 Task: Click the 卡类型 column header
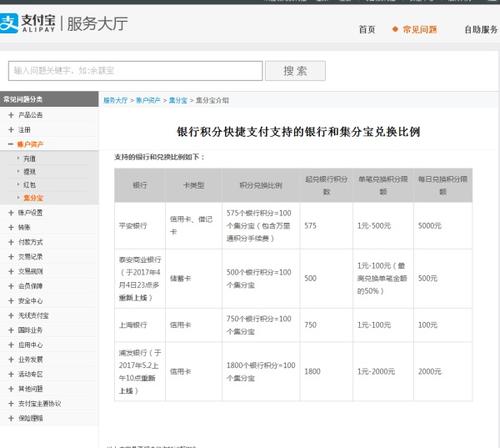coord(194,185)
